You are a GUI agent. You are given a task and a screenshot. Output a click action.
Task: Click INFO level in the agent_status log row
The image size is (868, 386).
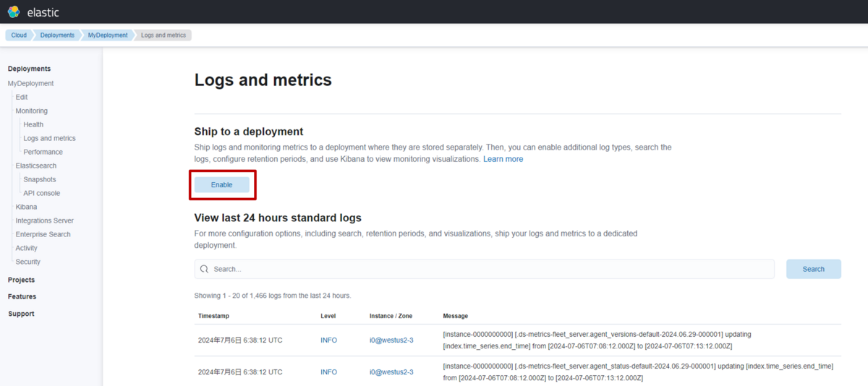coord(329,372)
